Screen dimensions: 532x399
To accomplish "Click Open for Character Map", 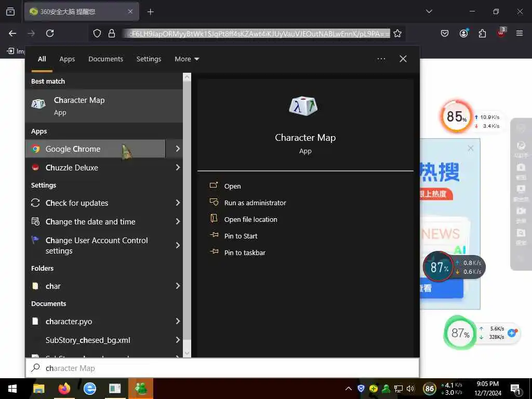I will 232,187.
